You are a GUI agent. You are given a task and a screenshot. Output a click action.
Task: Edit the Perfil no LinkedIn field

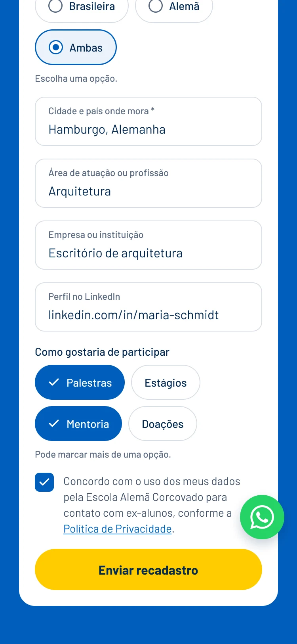click(x=148, y=307)
